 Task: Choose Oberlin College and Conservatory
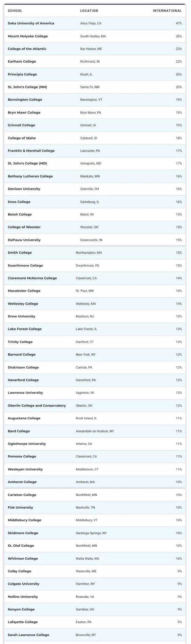coord(37,406)
